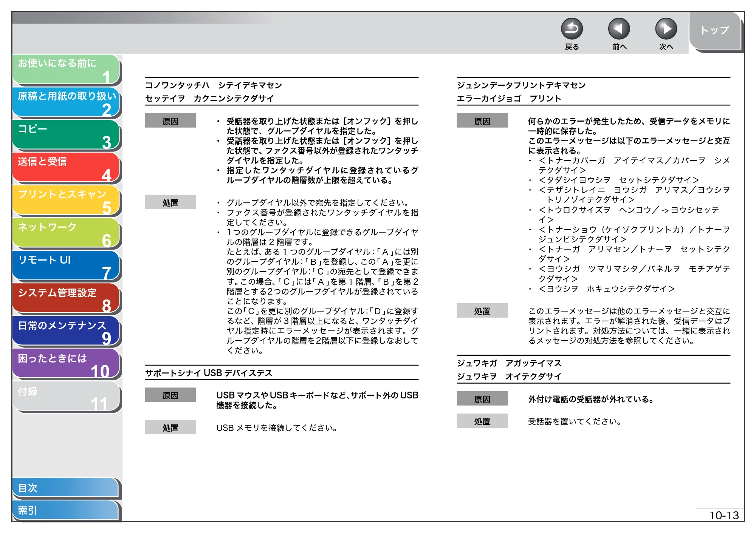Image resolution: width=756 pixels, height=534 pixels.
Task: Click text 受話器を置いてください
Action: point(575,421)
